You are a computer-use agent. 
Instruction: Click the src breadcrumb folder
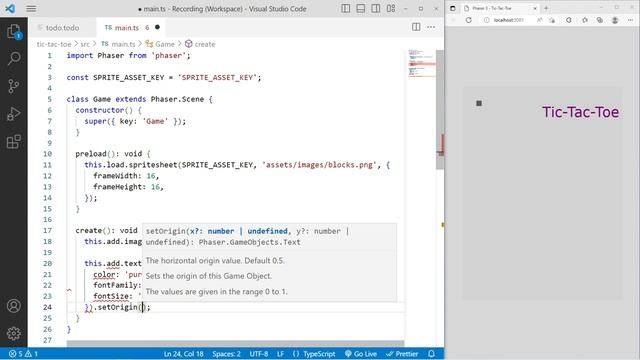tap(85, 44)
